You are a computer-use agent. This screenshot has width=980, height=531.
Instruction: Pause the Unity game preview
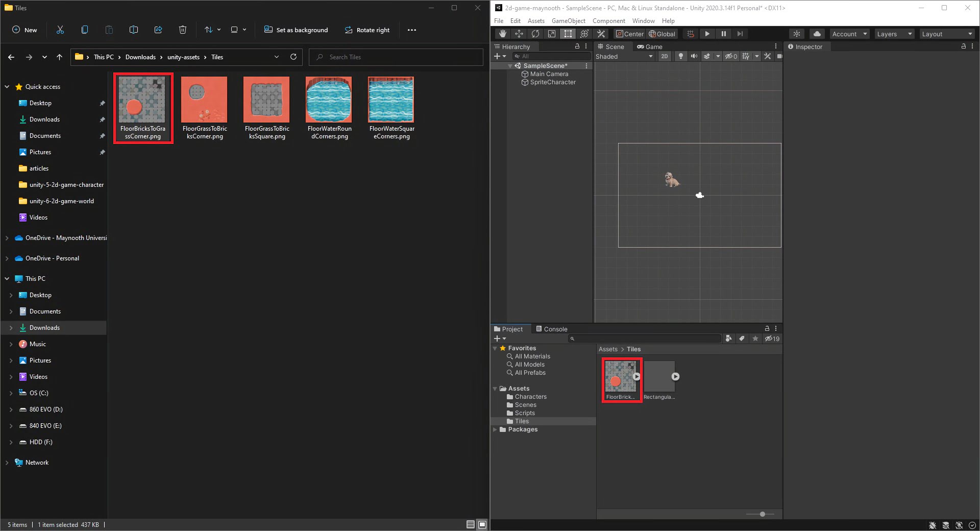723,34
